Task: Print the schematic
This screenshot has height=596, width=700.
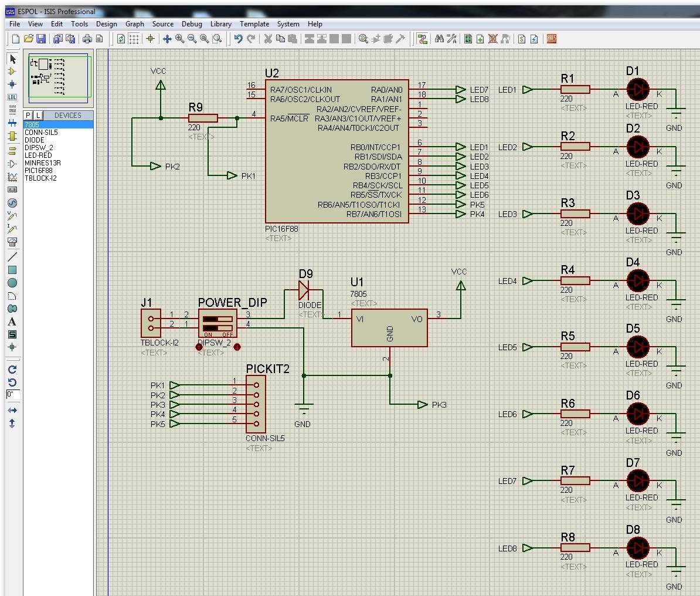Action: 87,39
